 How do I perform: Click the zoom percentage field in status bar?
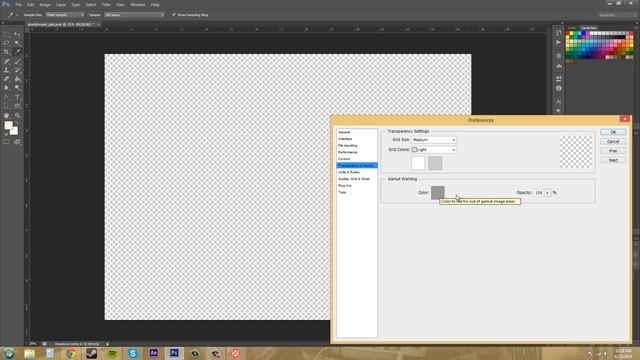tap(33, 344)
